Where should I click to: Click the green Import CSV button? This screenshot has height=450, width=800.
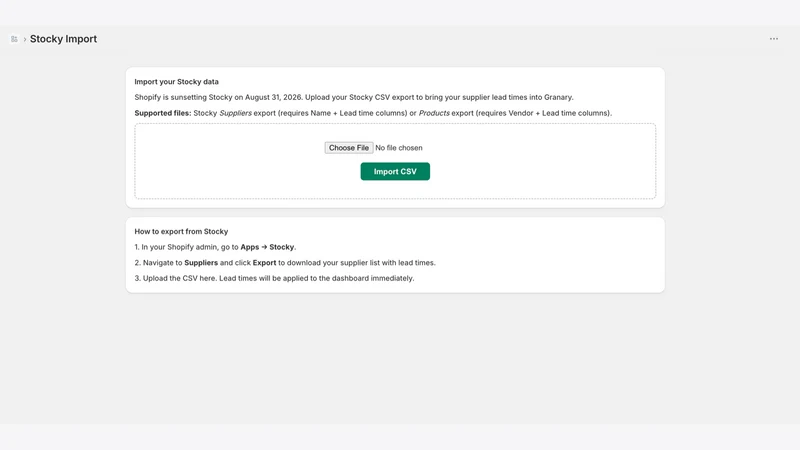click(395, 171)
